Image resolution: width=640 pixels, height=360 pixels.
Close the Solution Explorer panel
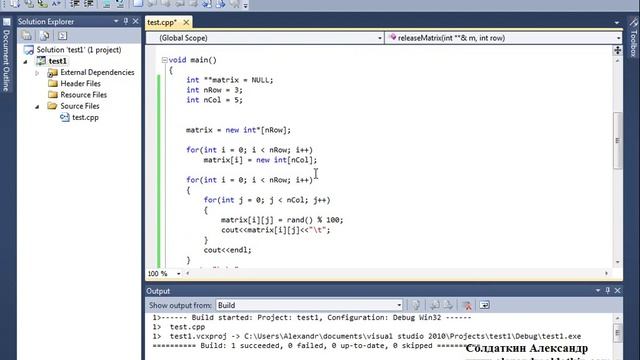136,21
